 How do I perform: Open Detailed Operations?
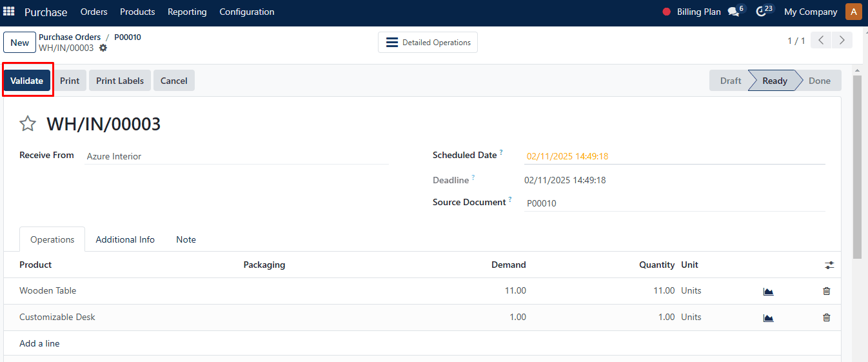pyautogui.click(x=428, y=42)
